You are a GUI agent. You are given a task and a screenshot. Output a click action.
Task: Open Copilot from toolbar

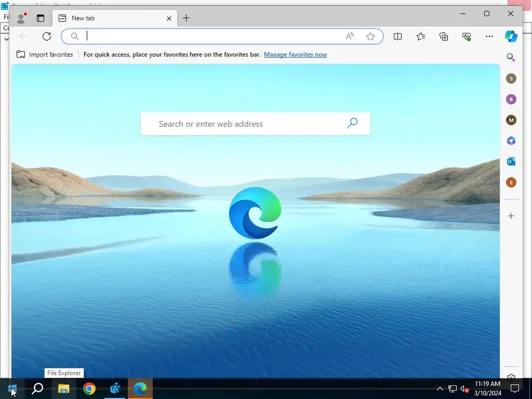(511, 36)
